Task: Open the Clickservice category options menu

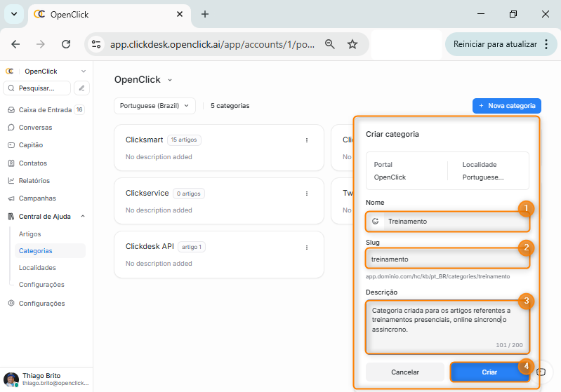Action: coord(307,194)
